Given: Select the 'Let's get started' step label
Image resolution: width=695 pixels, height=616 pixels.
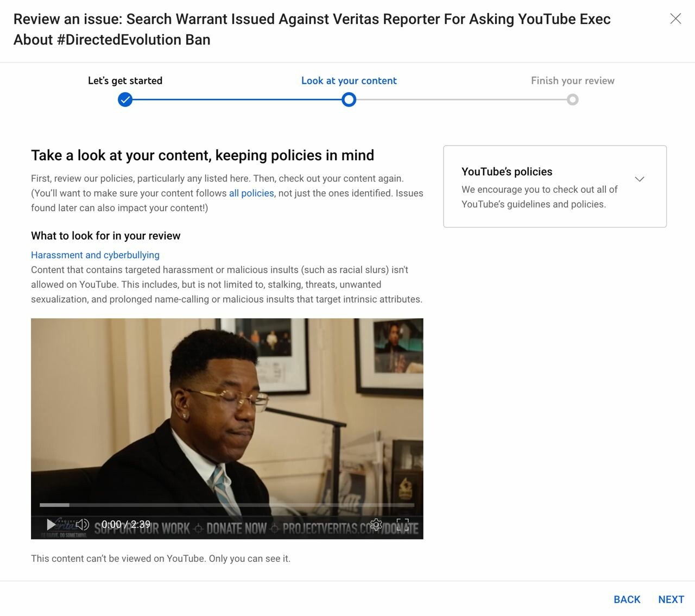Looking at the screenshot, I should (125, 80).
